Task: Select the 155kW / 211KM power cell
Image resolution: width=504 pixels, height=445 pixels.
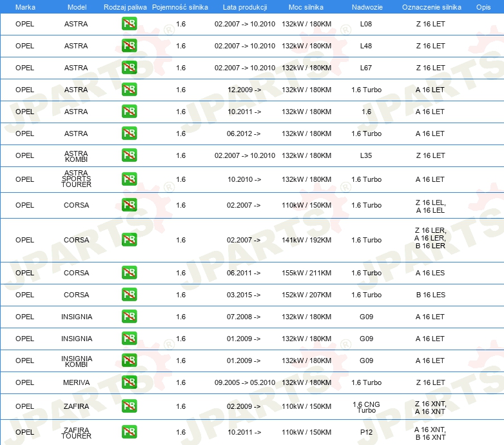Action: click(306, 273)
